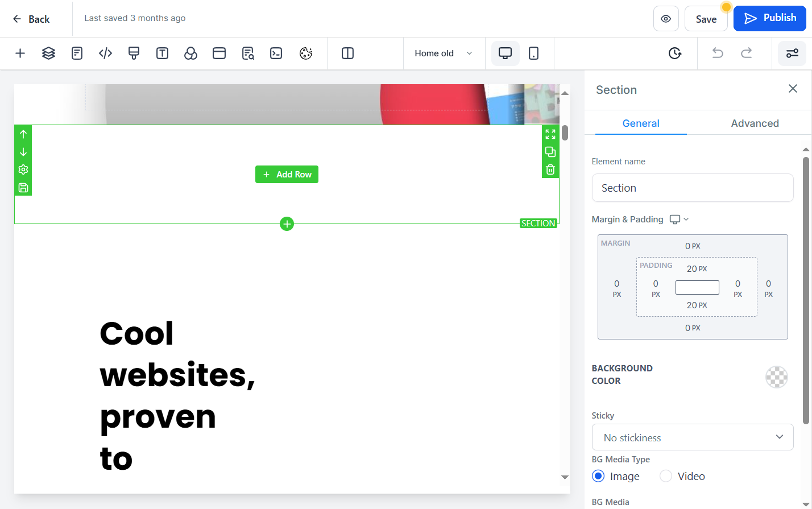This screenshot has height=509, width=812.
Task: Save section as template icon
Action: (23, 188)
